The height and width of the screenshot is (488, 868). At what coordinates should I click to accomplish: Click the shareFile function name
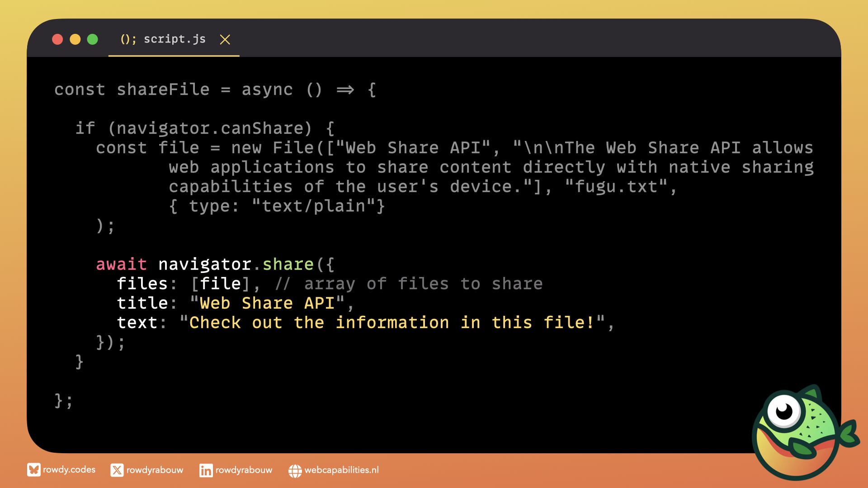[x=163, y=89]
